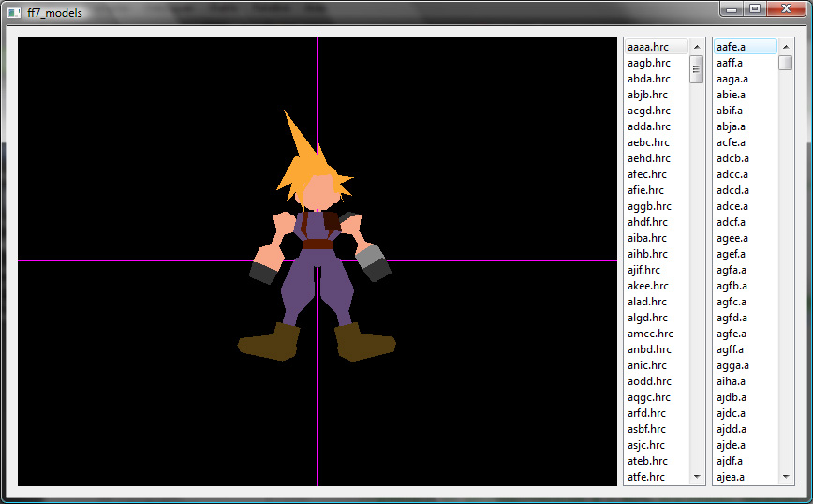813x504 pixels.
Task: Click hrc list scrollbar thumb
Action: 697,69
